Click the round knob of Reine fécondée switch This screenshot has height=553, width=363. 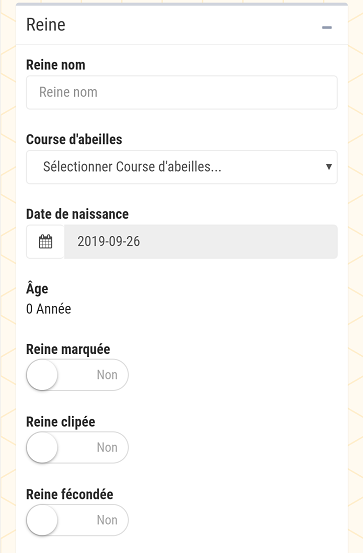(42, 520)
